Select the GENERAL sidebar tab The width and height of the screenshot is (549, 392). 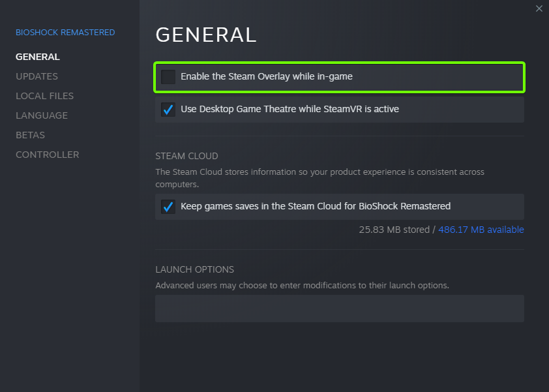[38, 57]
